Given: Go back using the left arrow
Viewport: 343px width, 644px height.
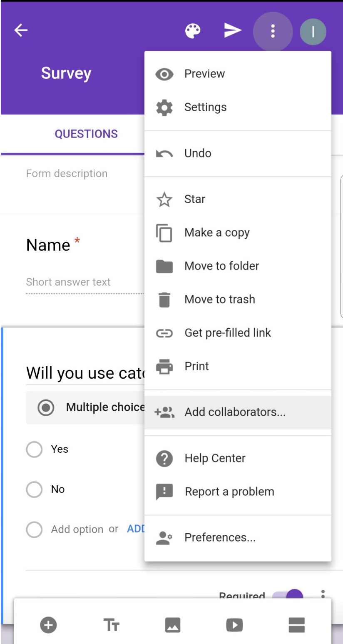Looking at the screenshot, I should (x=21, y=30).
